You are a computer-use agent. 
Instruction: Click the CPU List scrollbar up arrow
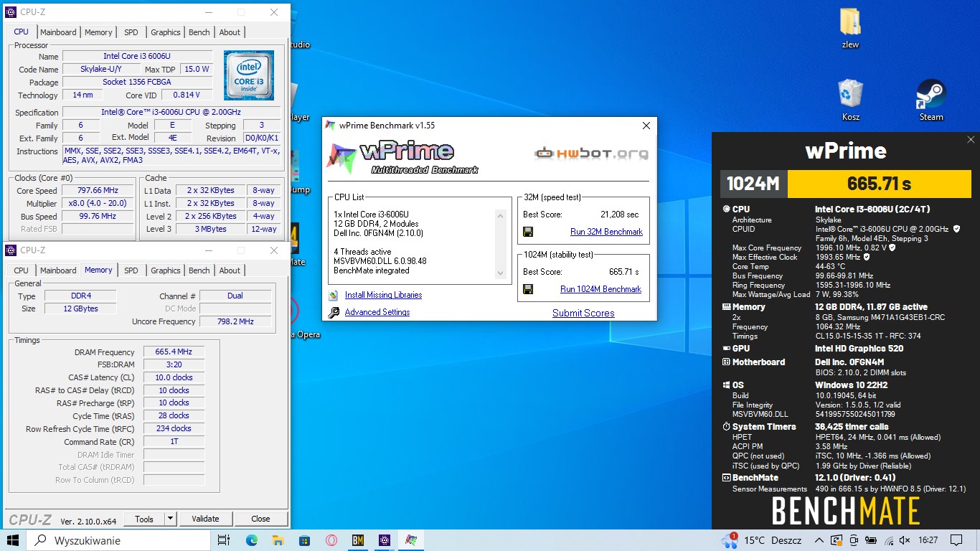(x=500, y=215)
